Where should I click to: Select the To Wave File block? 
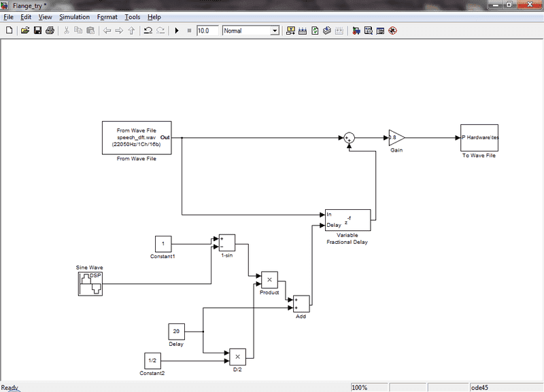pos(479,138)
